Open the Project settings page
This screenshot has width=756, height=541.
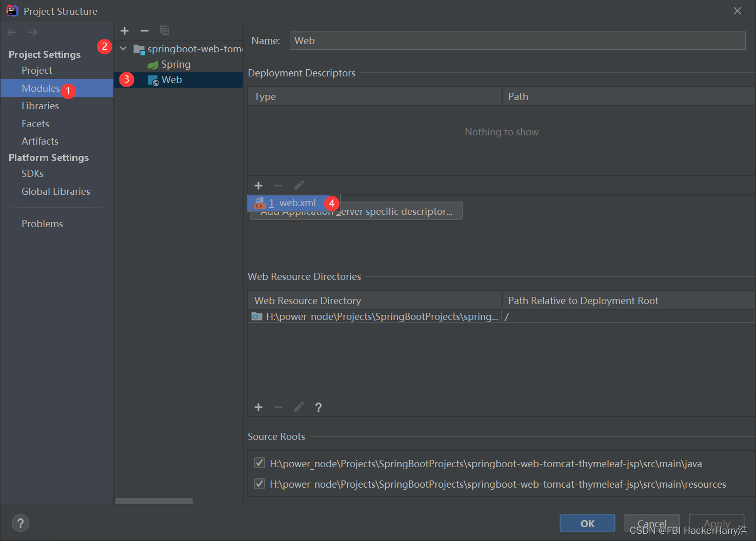coord(37,70)
